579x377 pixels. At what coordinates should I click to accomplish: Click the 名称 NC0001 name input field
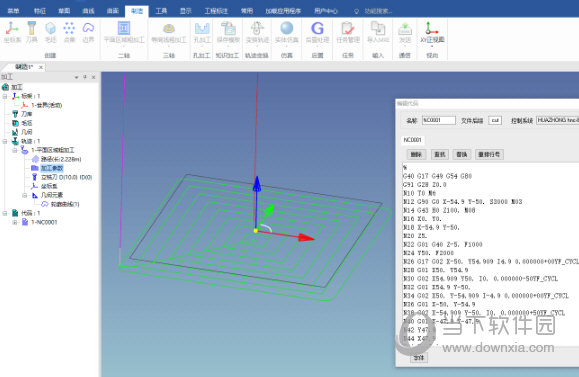click(x=439, y=120)
